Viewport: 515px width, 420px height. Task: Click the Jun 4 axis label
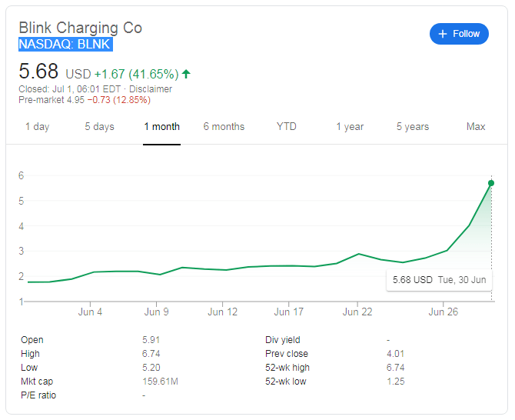[91, 312]
